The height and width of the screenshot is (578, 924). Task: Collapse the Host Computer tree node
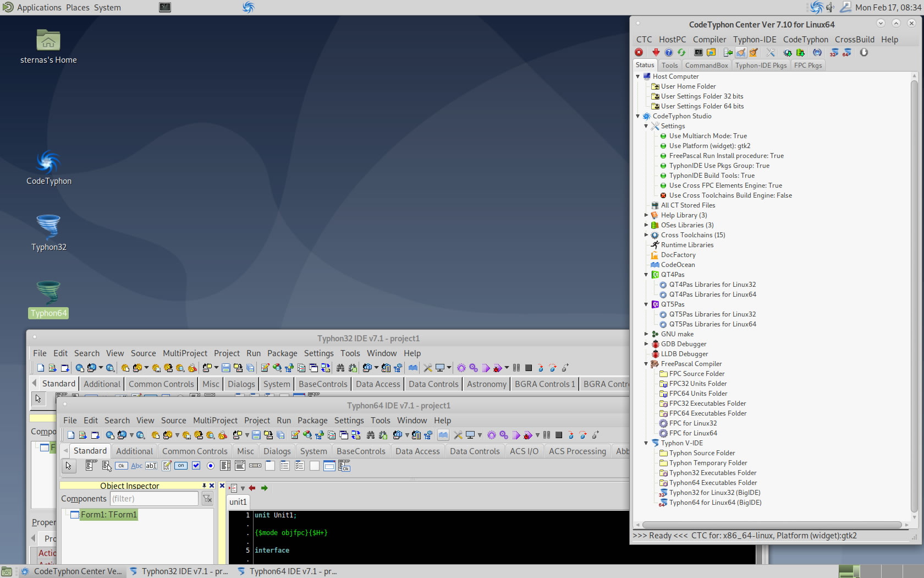638,77
